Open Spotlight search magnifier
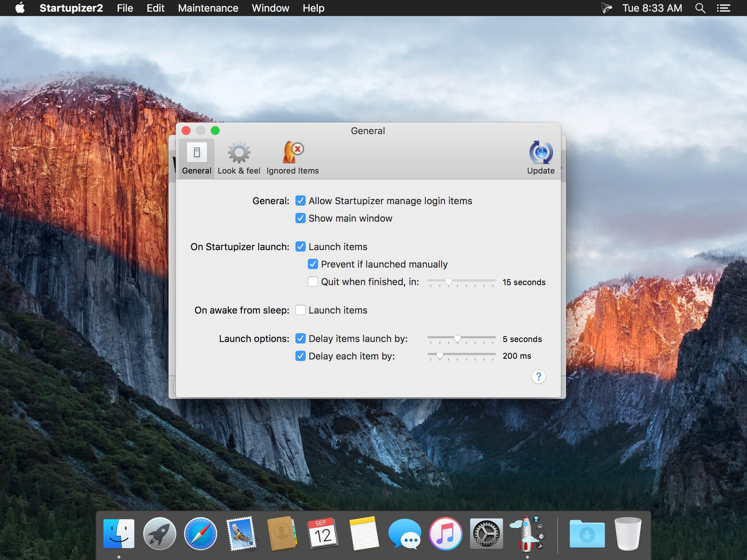The image size is (747, 560). [700, 8]
